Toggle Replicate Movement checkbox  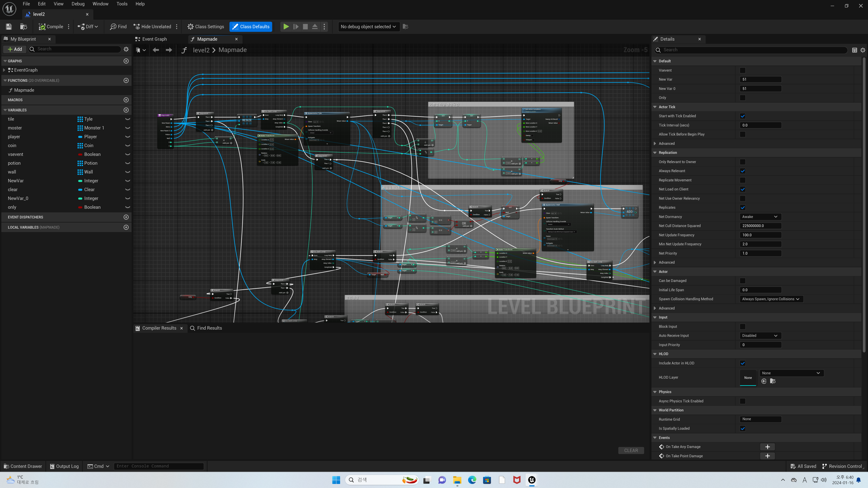743,180
